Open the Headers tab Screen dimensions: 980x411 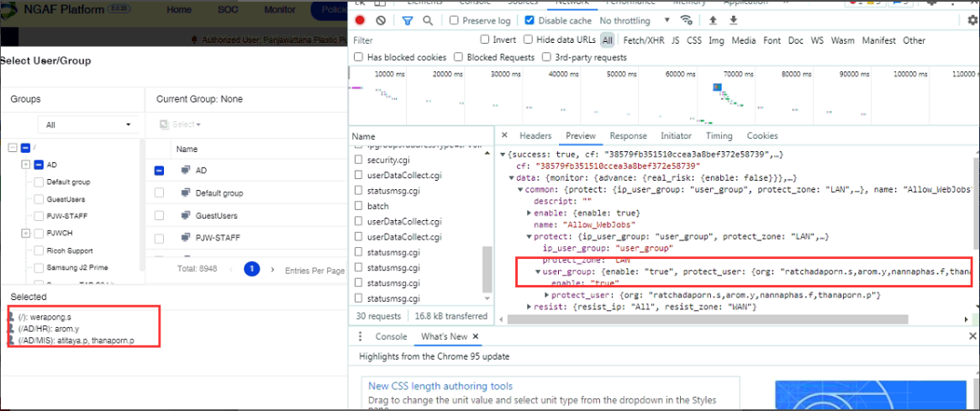coord(535,135)
